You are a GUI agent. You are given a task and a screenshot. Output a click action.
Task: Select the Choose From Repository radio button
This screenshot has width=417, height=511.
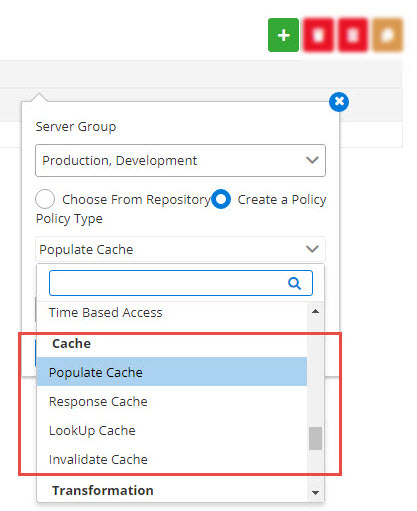point(45,199)
